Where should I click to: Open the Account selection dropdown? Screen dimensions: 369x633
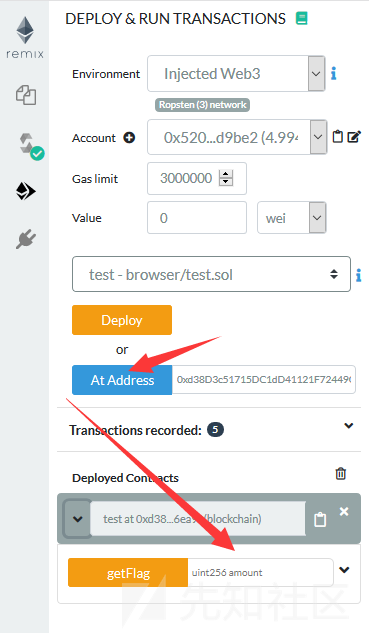(x=237, y=137)
